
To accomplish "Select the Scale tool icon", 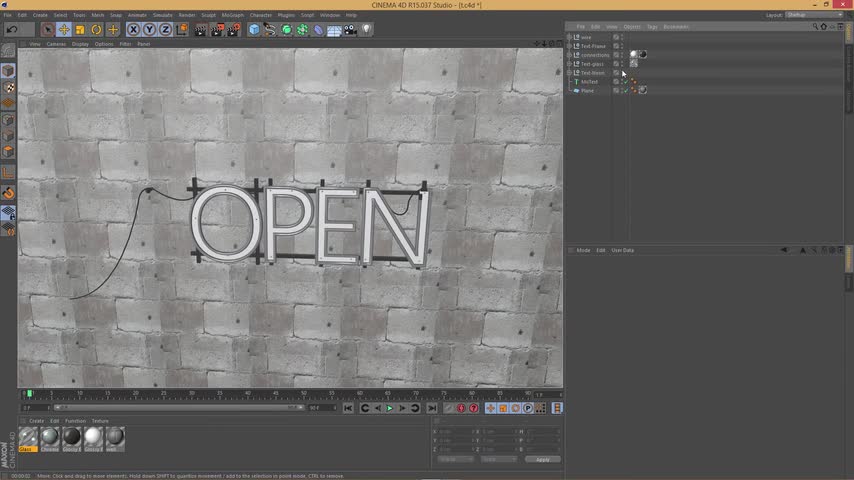I will pyautogui.click(x=80, y=30).
